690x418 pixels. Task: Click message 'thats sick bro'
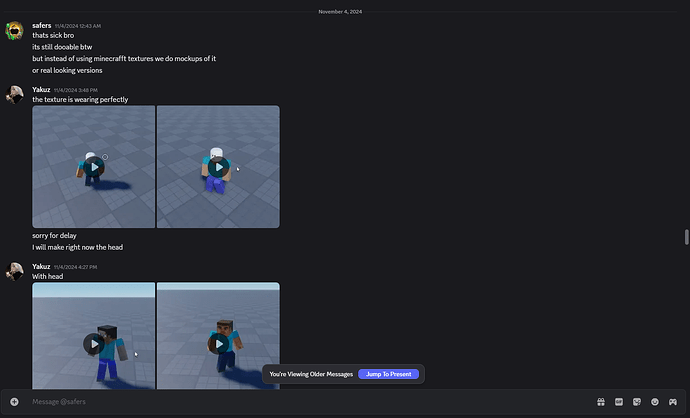pos(53,35)
